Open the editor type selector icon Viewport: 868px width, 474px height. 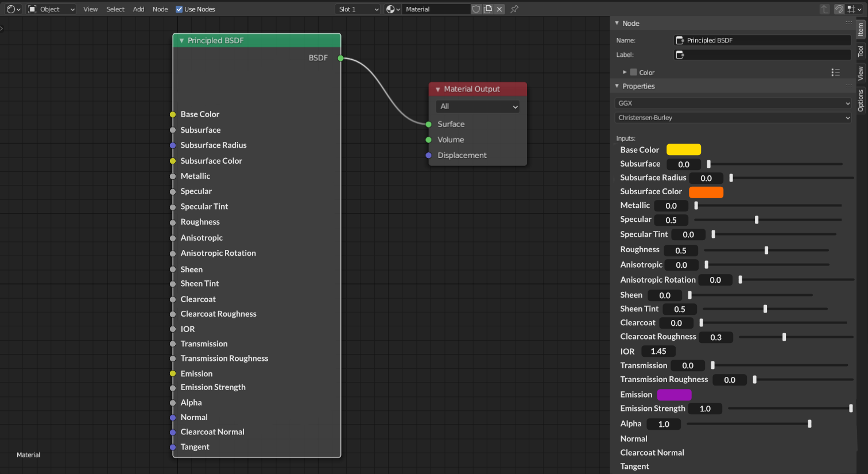13,9
